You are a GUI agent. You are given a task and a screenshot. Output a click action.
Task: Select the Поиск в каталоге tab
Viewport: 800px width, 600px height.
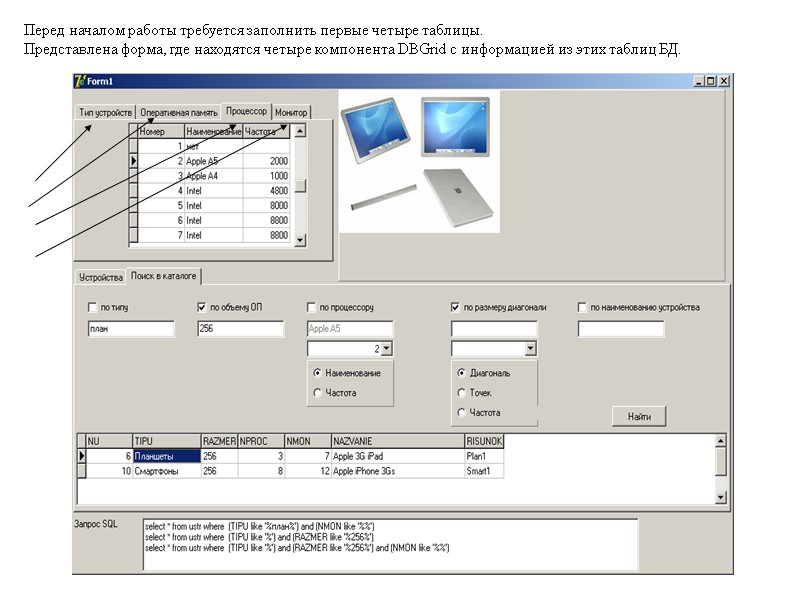(163, 276)
